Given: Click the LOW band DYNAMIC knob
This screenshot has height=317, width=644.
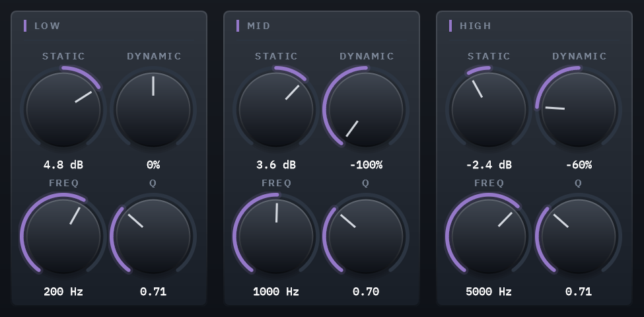Looking at the screenshot, I should point(153,110).
